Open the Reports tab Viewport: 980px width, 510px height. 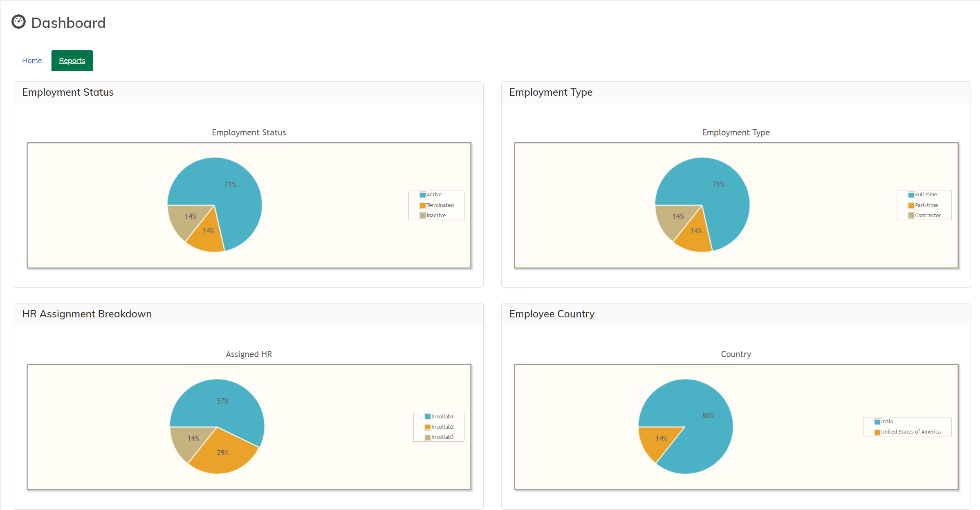tap(72, 60)
